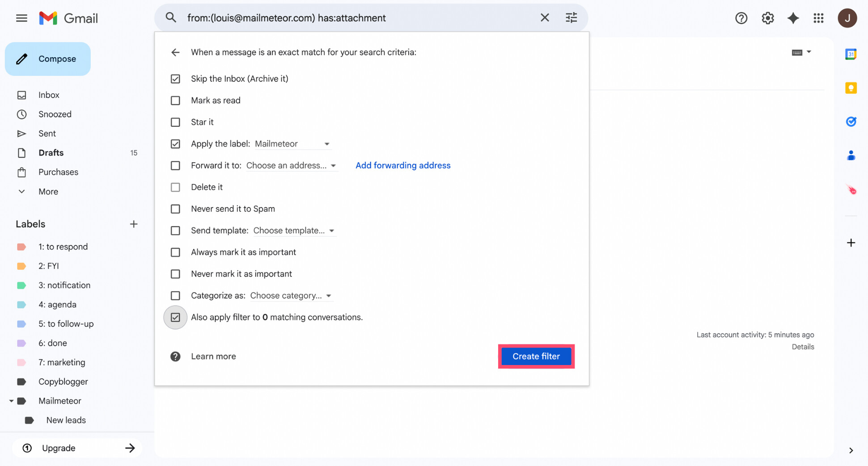Open Google Keep in the side panel
Viewport: 868px width, 466px height.
click(851, 88)
